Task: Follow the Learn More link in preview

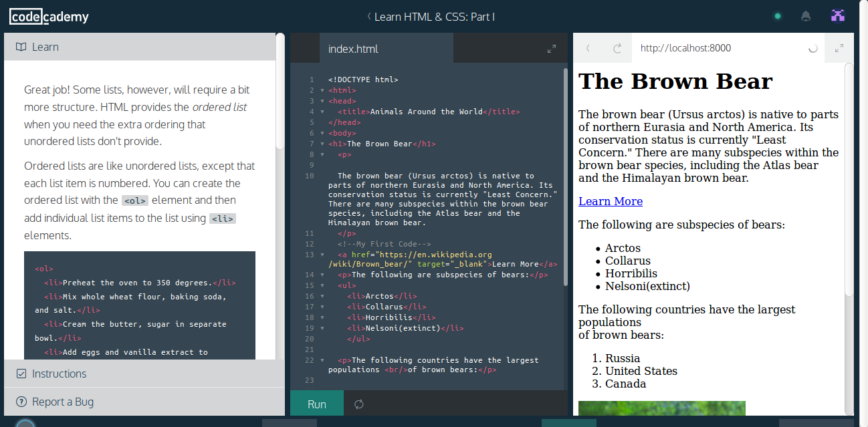Action: click(611, 201)
